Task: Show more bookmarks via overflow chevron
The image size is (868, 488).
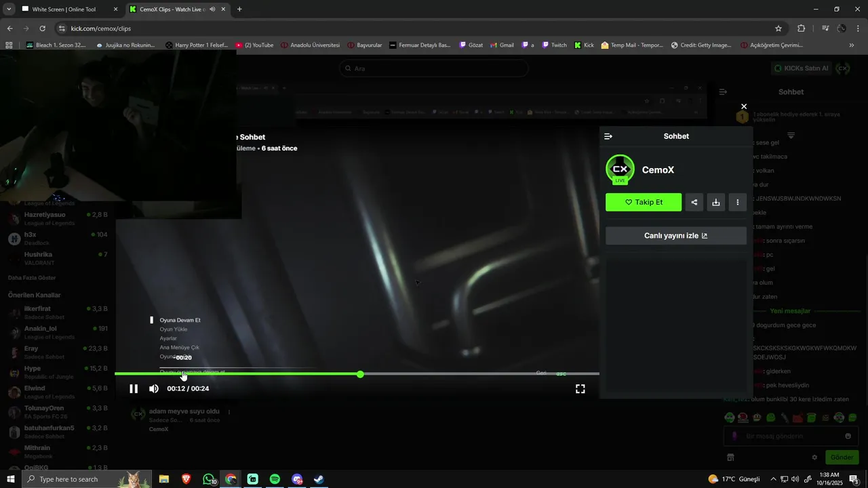Action: 852,45
